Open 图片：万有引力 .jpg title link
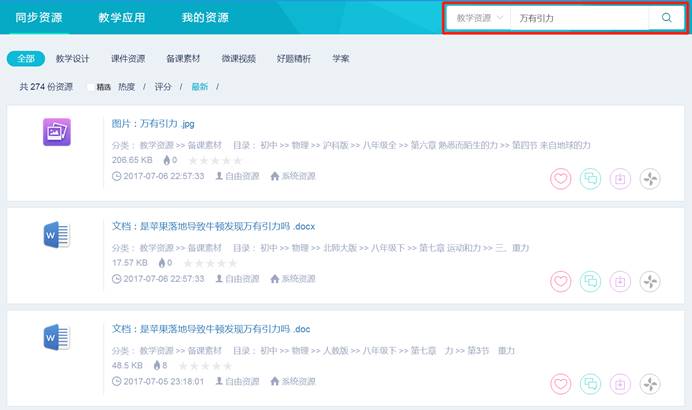692x410 pixels. (153, 124)
